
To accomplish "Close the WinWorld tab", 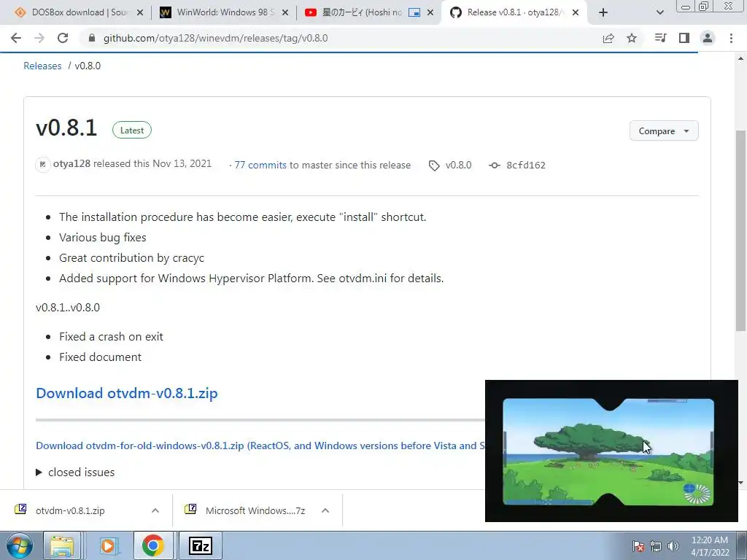I will (285, 13).
